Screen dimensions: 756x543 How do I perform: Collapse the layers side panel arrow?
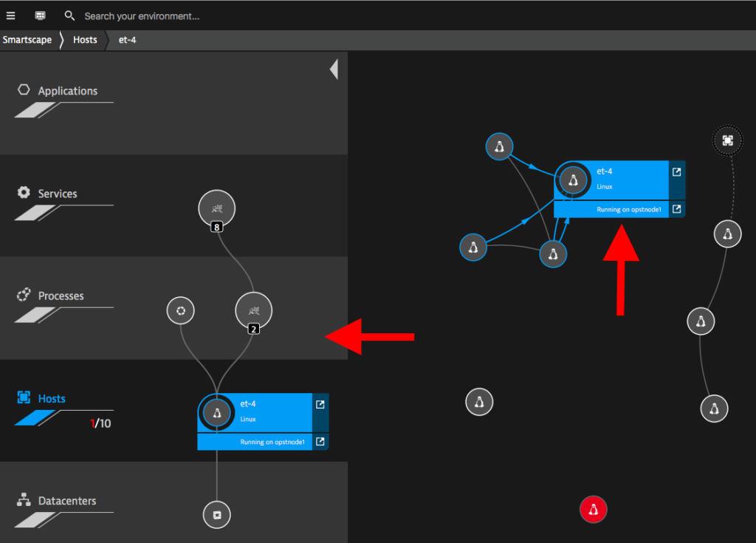click(334, 69)
